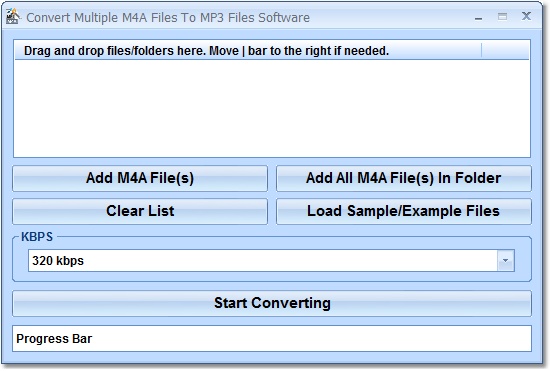This screenshot has width=550, height=371.
Task: Choose Add All M4A File(s) In Folder
Action: [404, 178]
